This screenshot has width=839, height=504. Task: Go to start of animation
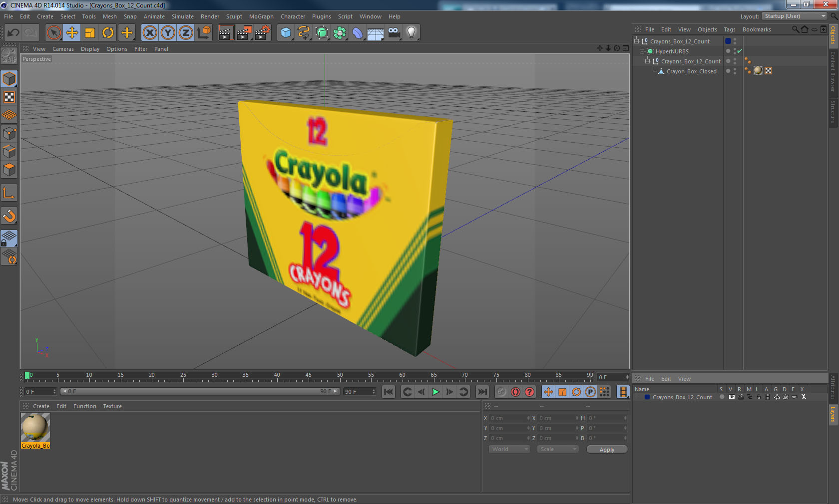pos(389,392)
